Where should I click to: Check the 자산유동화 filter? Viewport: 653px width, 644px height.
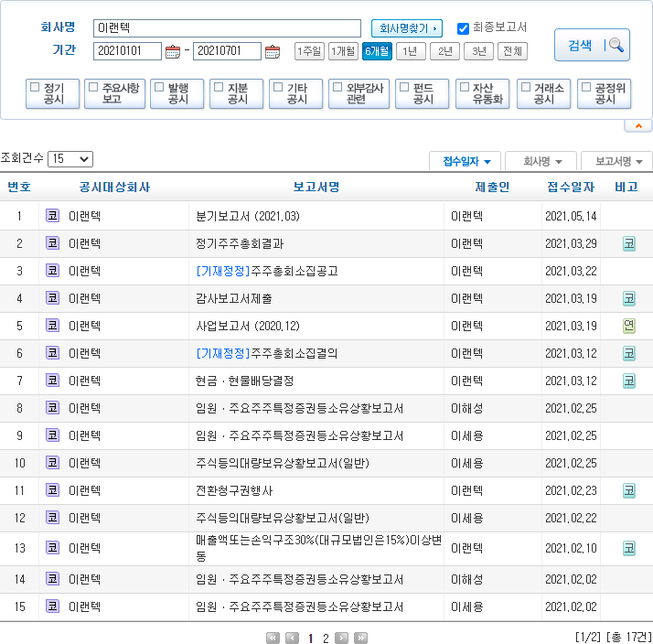point(465,87)
